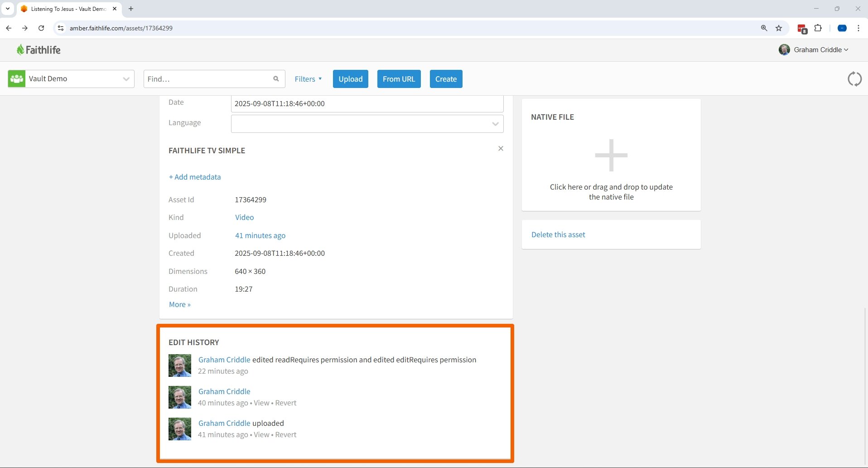Screen dimensions: 868x468
Task: Go forward in browser
Action: click(25, 28)
